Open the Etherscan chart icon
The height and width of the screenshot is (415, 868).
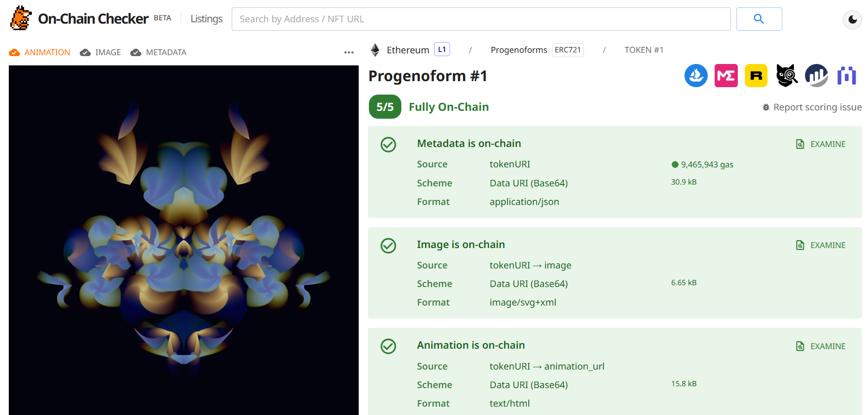[x=817, y=76]
